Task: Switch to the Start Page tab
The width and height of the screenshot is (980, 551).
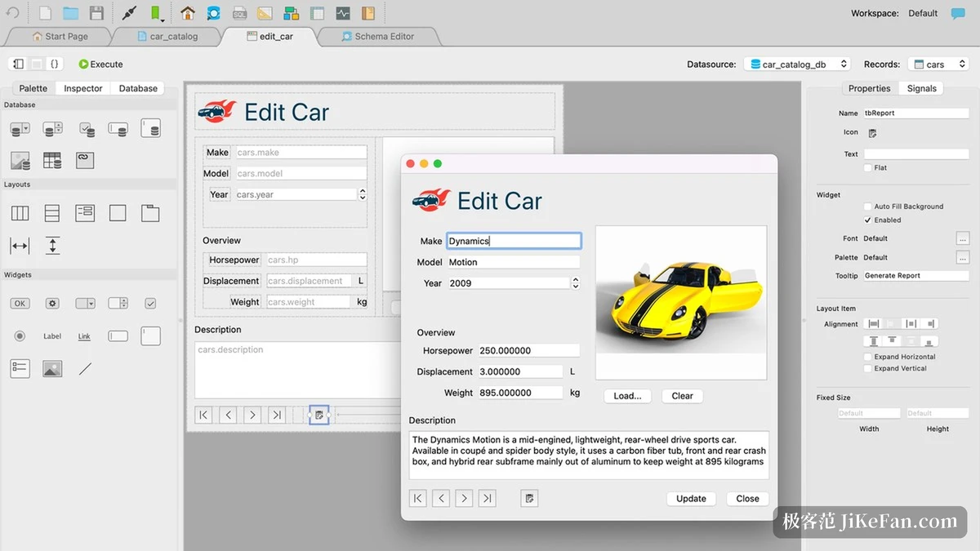Action: [x=60, y=37]
